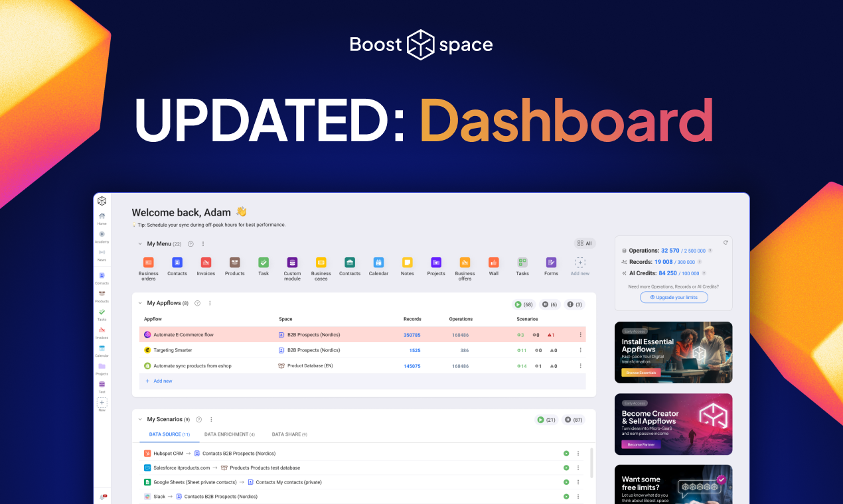Screen dimensions: 843x504
Task: Open Products module in My Menu
Action: (235, 266)
